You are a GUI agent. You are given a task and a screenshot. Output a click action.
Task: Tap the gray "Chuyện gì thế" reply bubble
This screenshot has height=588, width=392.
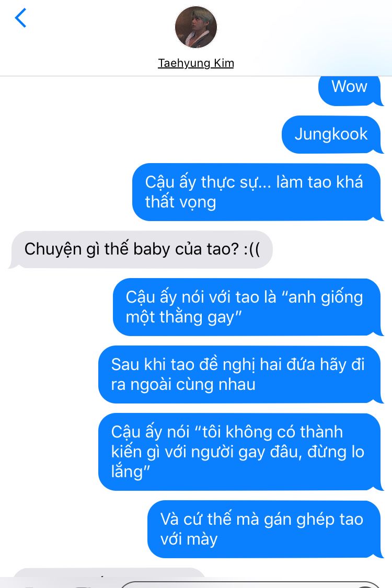pyautogui.click(x=142, y=249)
